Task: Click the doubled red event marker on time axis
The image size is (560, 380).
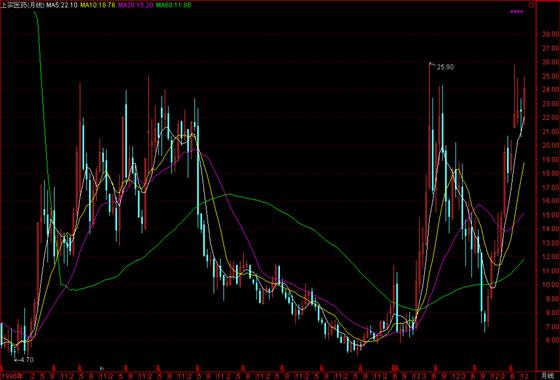Action: (395, 368)
